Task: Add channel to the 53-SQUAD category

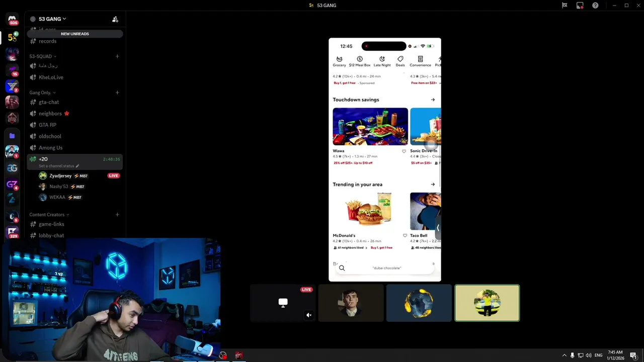Action: pos(117,56)
